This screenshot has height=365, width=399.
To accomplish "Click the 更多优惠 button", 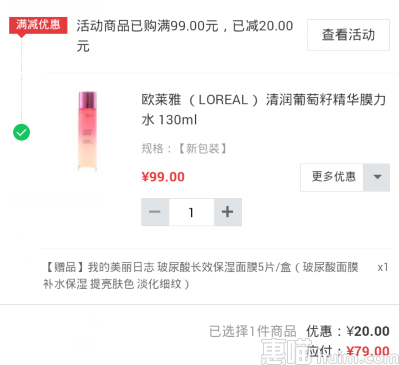I will 332,177.
